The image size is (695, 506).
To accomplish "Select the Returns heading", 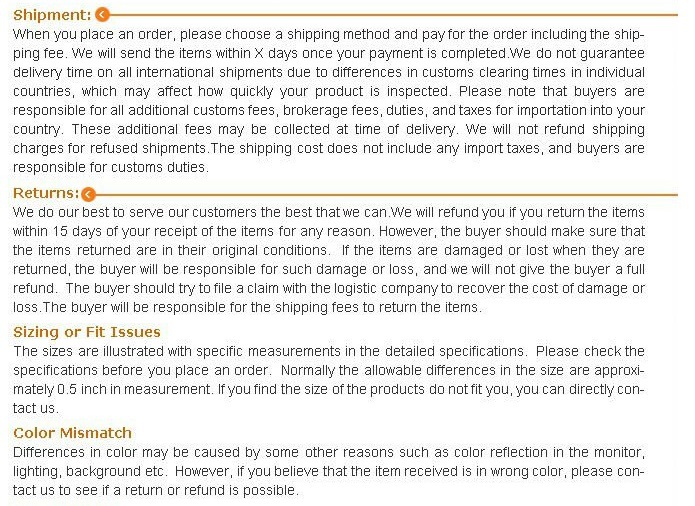I will click(x=45, y=193).
